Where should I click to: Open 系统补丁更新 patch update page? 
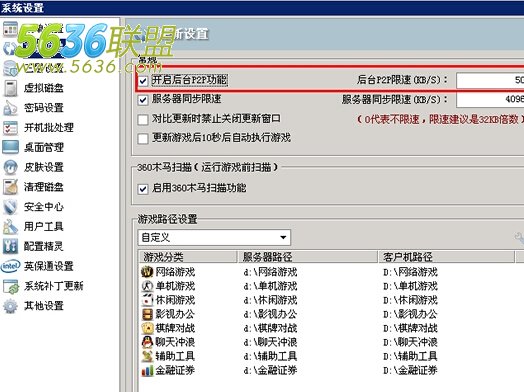click(x=53, y=286)
